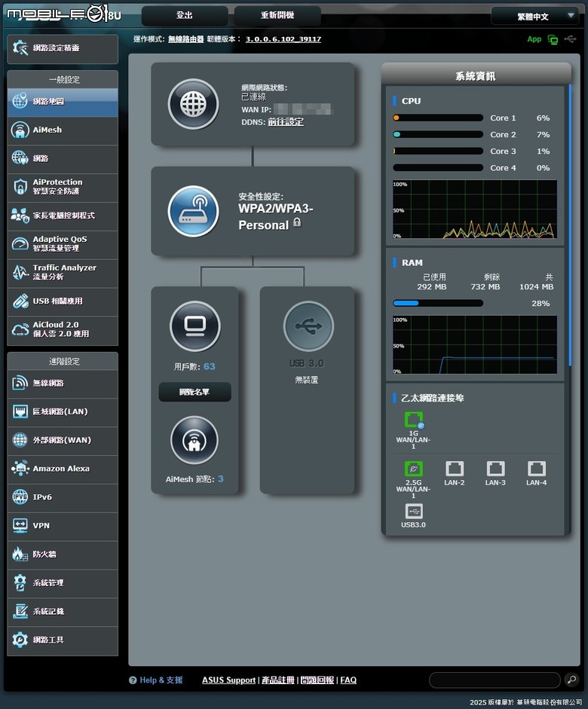Click the search magnifier icon
Screen dimensions: 588x709
(571, 679)
